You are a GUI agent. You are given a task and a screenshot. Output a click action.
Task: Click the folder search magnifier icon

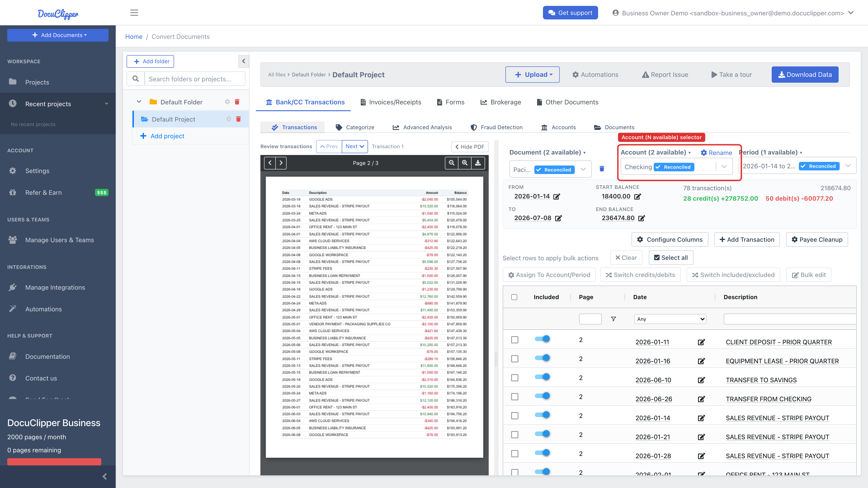pos(135,79)
